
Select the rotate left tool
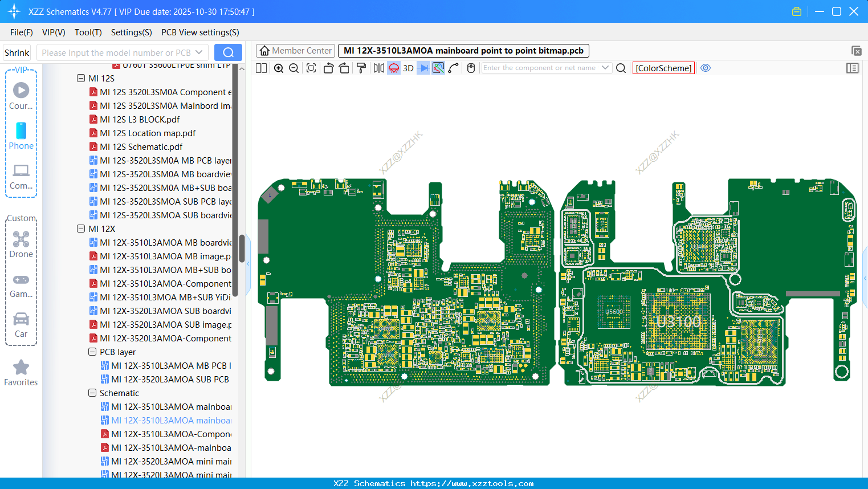[328, 68]
